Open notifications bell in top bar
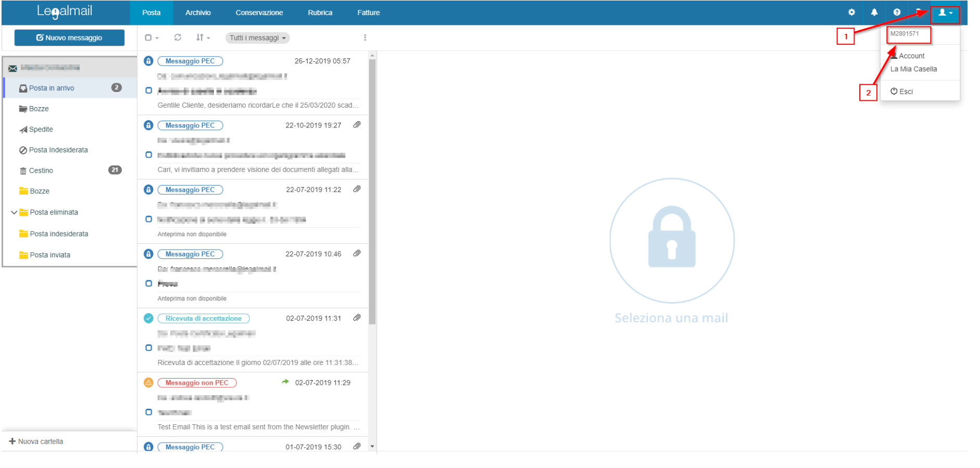The width and height of the screenshot is (980, 468). (874, 12)
